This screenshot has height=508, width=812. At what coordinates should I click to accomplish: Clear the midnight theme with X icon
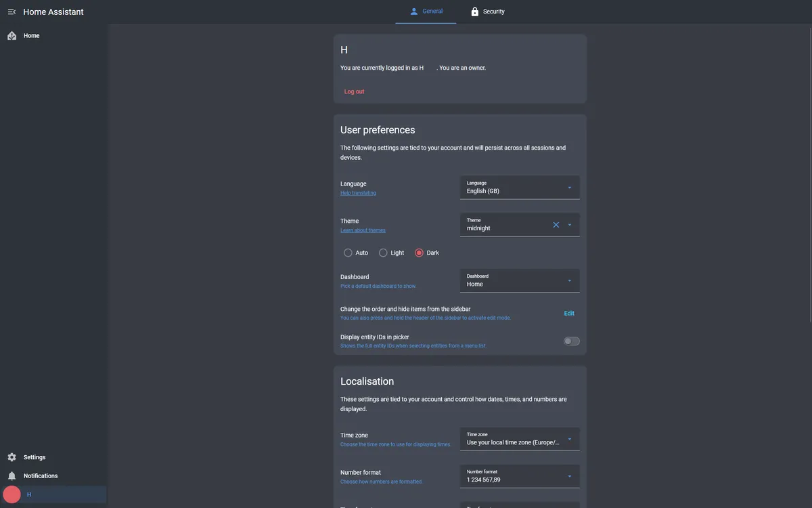pos(556,225)
